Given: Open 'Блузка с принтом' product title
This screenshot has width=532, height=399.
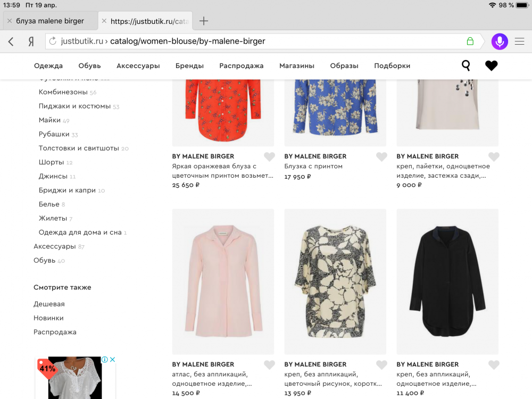Looking at the screenshot, I should tap(313, 166).
